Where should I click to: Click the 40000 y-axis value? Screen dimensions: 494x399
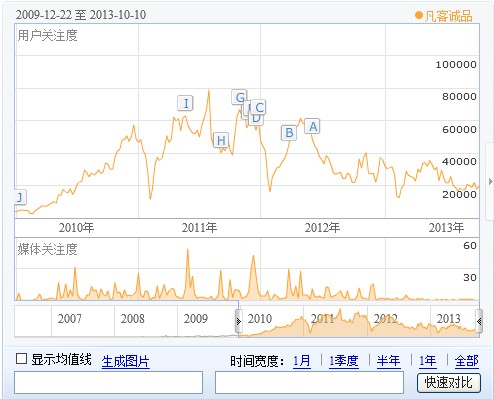[459, 162]
